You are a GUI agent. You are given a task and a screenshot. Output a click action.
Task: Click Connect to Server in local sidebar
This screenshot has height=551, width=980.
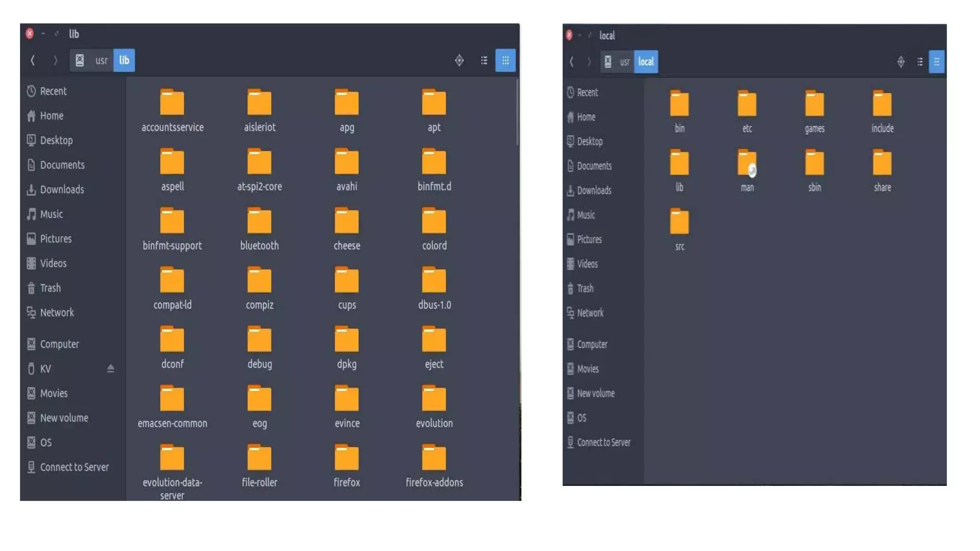pyautogui.click(x=603, y=442)
